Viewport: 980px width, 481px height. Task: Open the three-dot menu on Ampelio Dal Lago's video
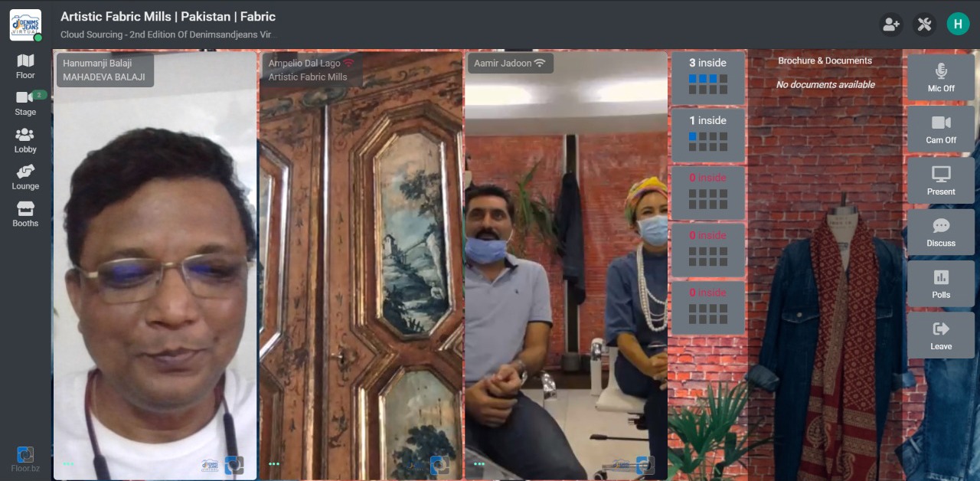[x=274, y=464]
